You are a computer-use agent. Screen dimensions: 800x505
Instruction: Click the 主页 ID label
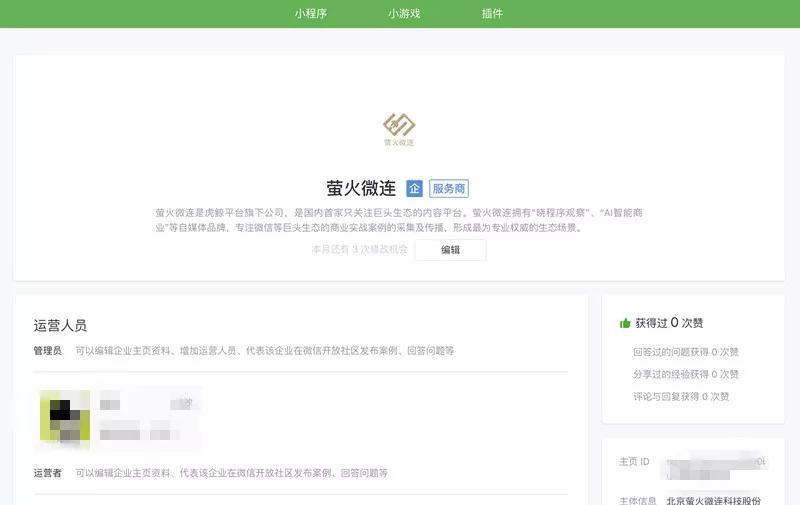coord(634,462)
